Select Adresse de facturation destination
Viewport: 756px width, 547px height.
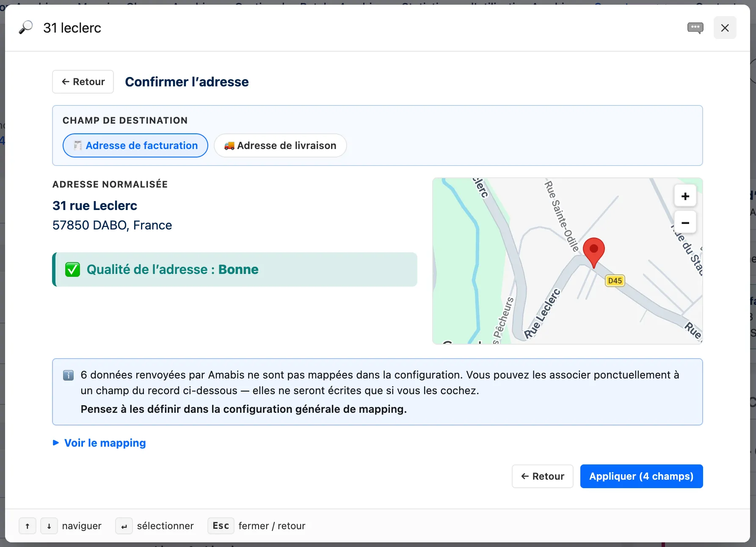click(135, 146)
